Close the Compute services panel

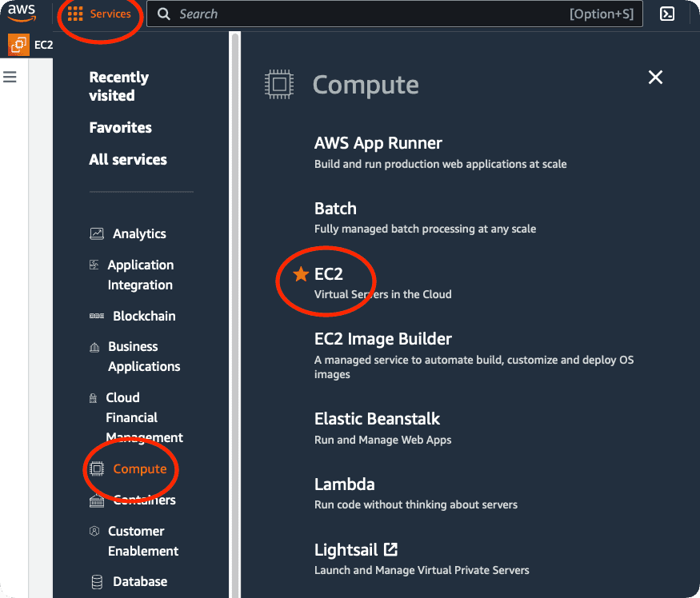655,77
